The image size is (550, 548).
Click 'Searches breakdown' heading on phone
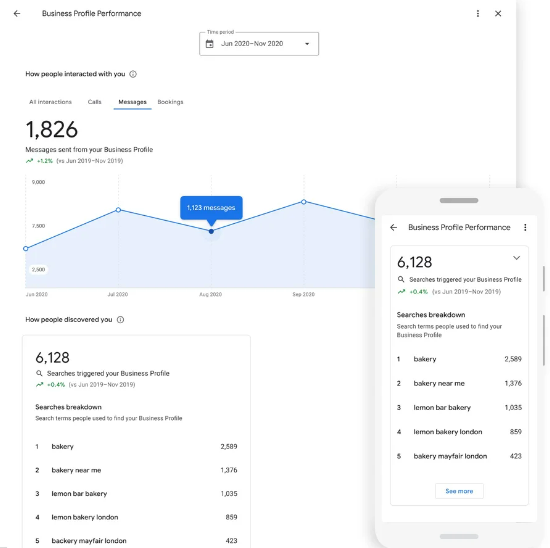[x=431, y=315]
